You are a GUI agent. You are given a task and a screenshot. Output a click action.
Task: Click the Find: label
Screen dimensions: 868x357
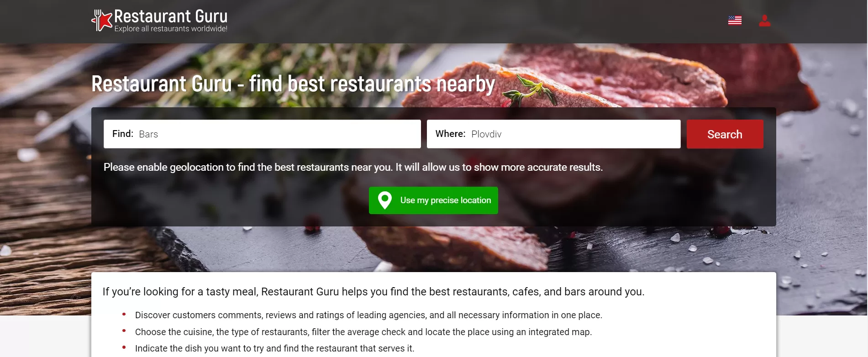pyautogui.click(x=123, y=134)
